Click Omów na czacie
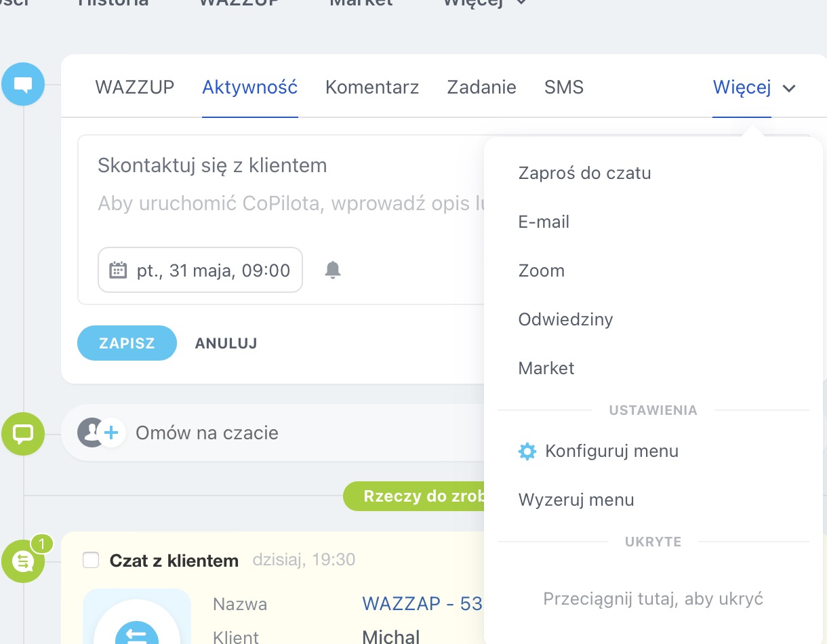 tap(207, 432)
